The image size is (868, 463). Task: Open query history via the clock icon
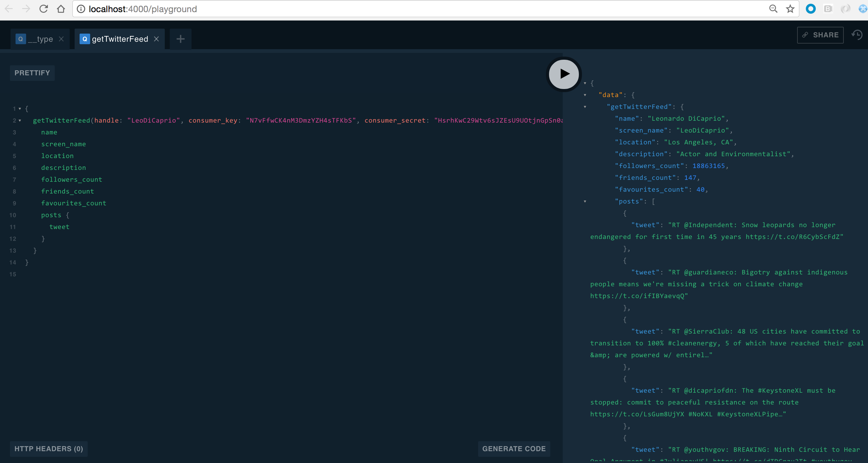point(857,35)
